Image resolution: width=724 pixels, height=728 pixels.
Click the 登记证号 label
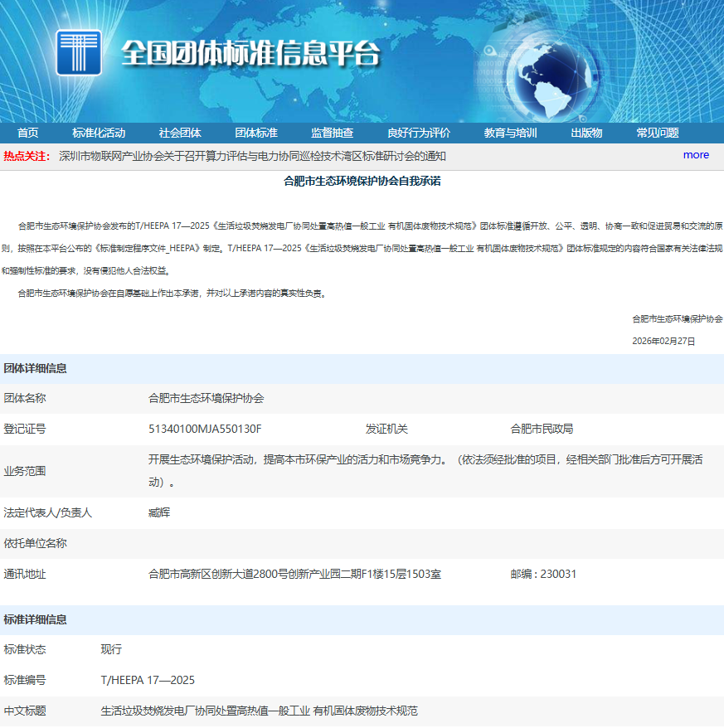point(25,429)
